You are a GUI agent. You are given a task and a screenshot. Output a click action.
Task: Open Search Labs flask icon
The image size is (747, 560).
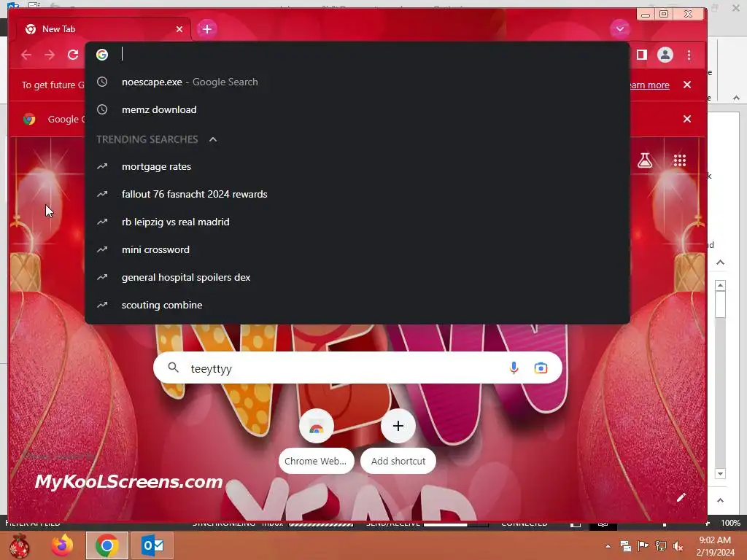tap(645, 160)
